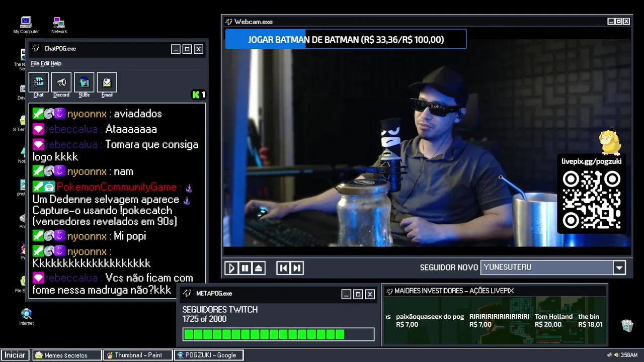Click the METAPOG.exe title bar icon
The image size is (644, 362).
[x=187, y=293]
